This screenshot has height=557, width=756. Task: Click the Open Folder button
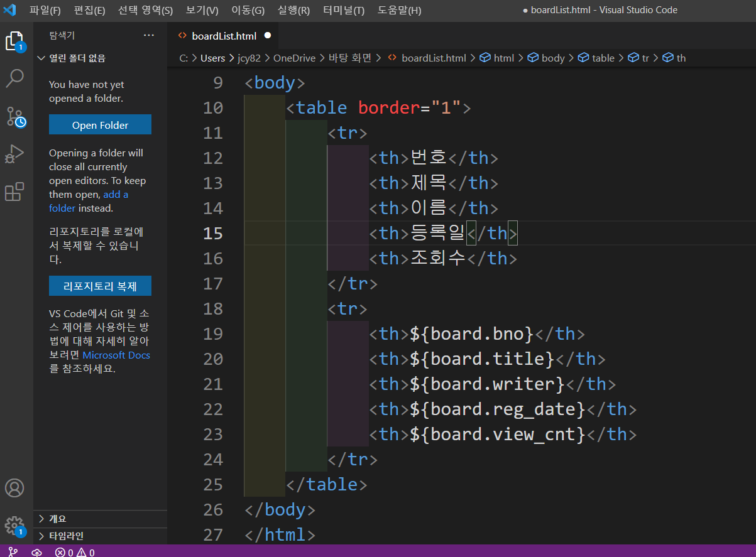(x=100, y=124)
